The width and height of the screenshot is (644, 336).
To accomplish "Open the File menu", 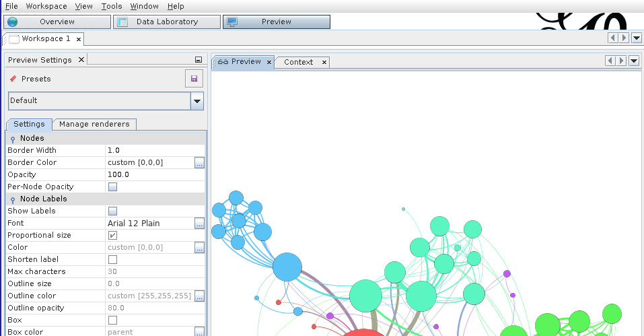I will point(11,6).
